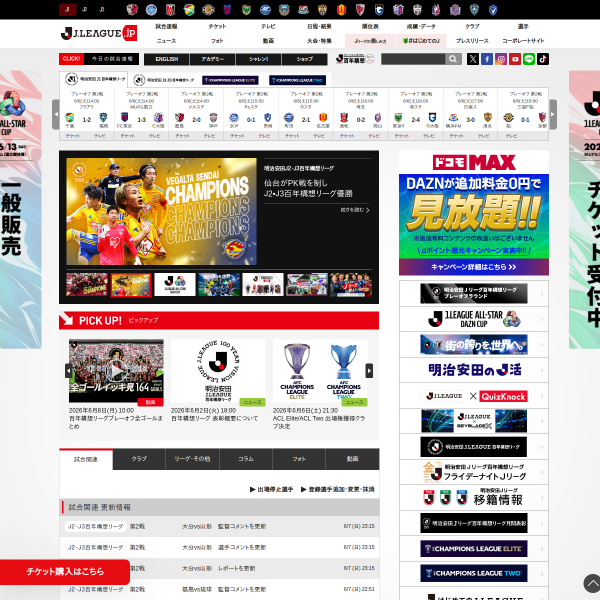Screen dimensions: 600x600
Task: Click the JEF Chiba crest in top bar
Action: coord(189,10)
